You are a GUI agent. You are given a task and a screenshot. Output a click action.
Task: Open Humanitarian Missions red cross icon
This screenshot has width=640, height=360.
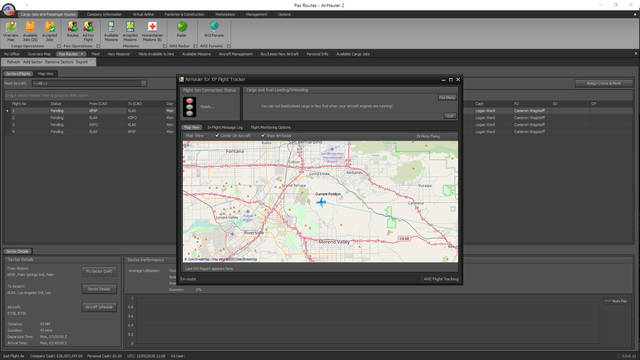click(152, 31)
